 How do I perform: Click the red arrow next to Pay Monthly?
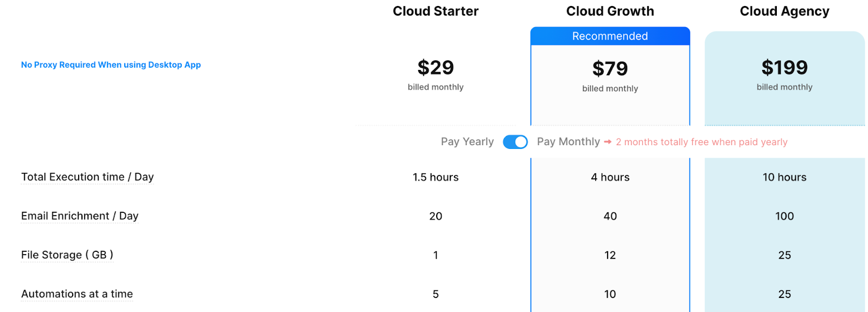pos(608,142)
